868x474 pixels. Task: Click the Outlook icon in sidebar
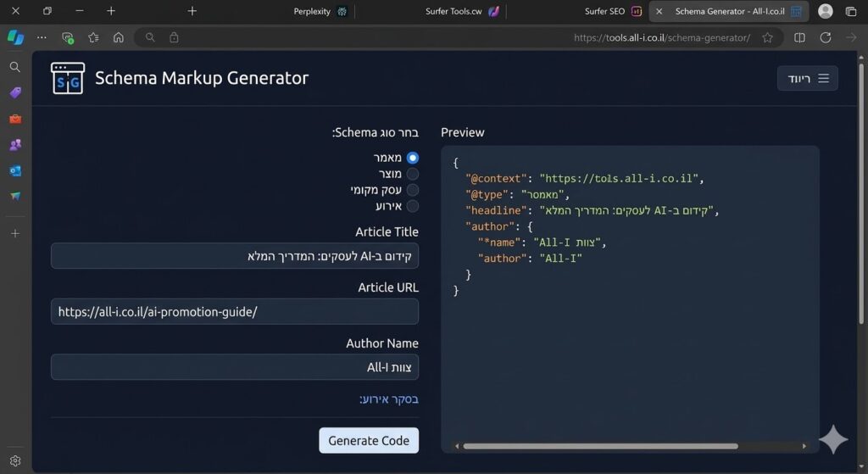pyautogui.click(x=15, y=170)
